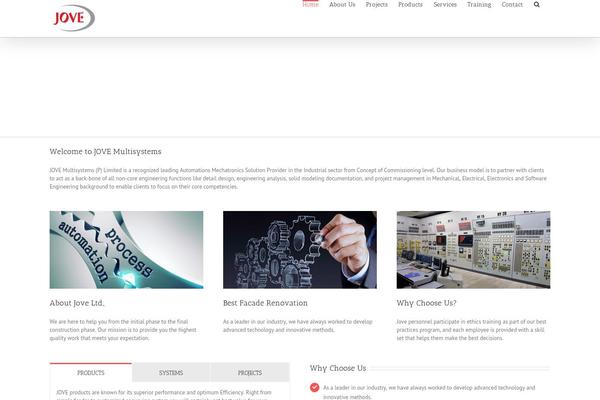This screenshot has width=600, height=400.
Task: Open the Products menu
Action: click(x=410, y=5)
